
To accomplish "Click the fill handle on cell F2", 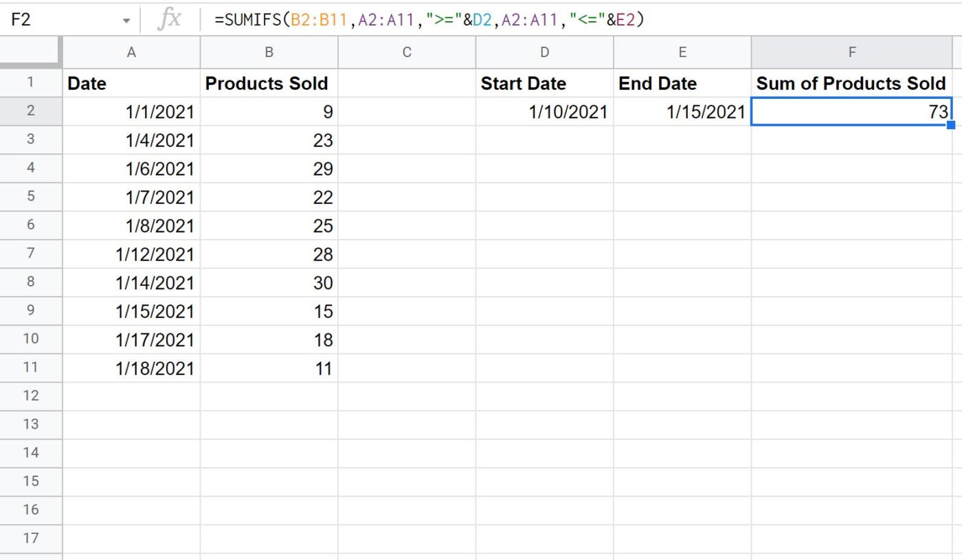I will (x=952, y=125).
